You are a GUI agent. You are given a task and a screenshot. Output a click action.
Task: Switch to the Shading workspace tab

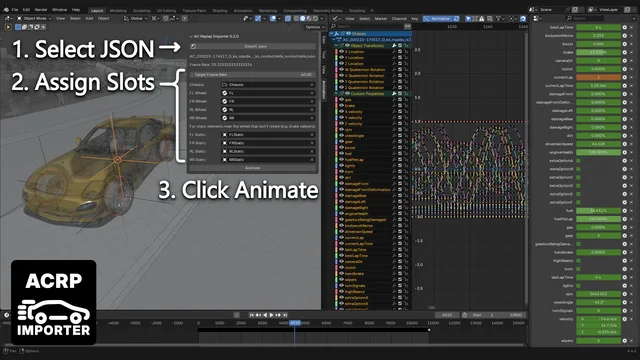coord(220,11)
